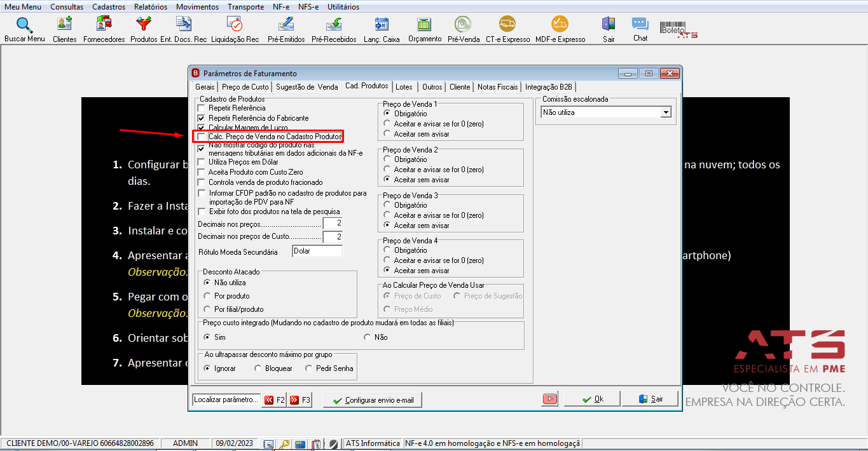Open Clientes from the toolbar

pos(64,24)
